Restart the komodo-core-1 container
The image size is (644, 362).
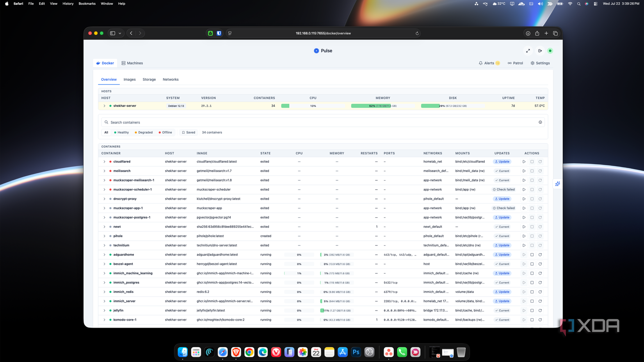coord(540,320)
